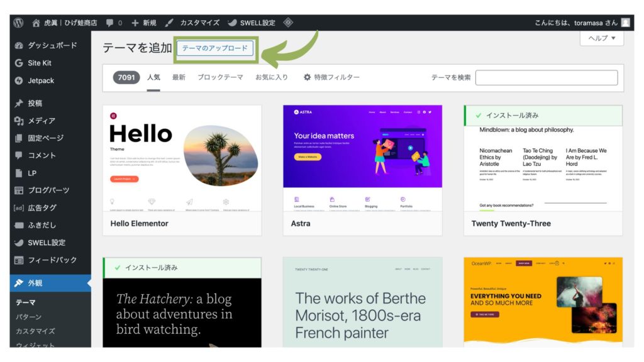Open ダッシュボード in the sidebar
The width and height of the screenshot is (644, 362).
(52, 45)
